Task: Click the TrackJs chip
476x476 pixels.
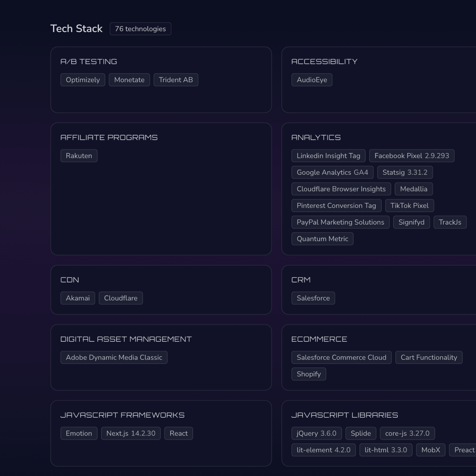Action: tap(450, 222)
